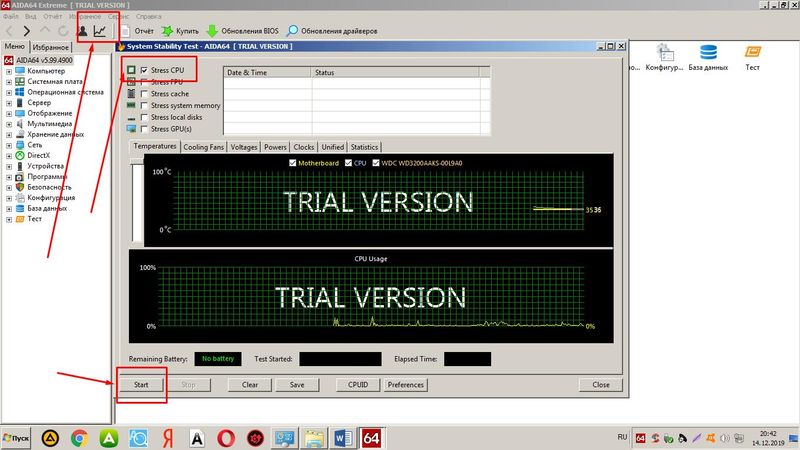Click the Start stress test button

point(141,385)
